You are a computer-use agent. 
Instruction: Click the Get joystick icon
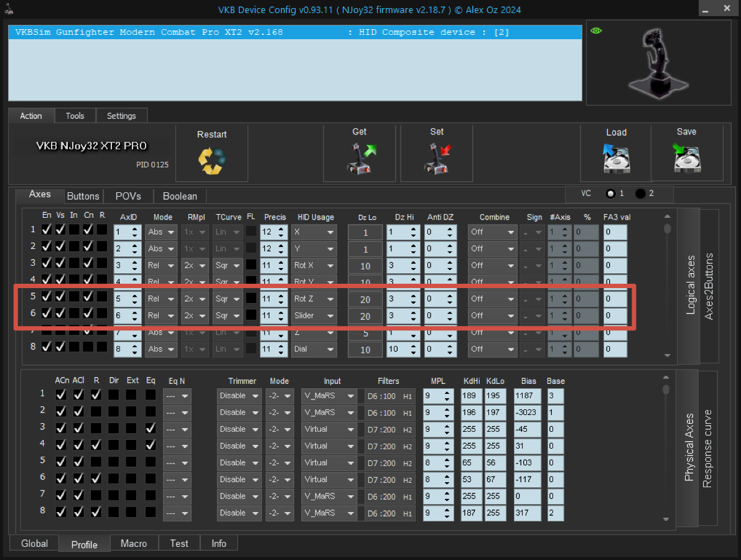(361, 158)
